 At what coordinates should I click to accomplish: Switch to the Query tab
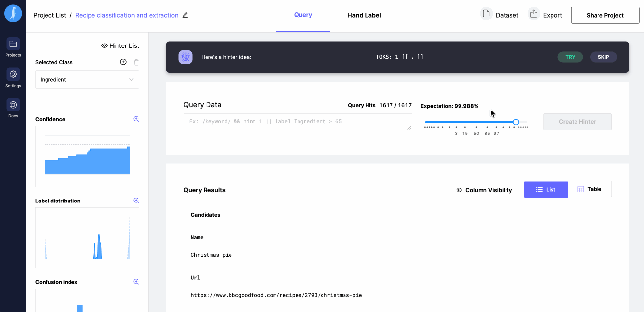(303, 15)
